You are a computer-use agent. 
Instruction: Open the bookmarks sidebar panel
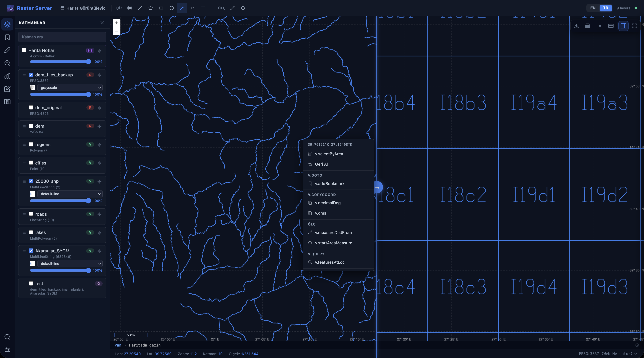click(7, 37)
